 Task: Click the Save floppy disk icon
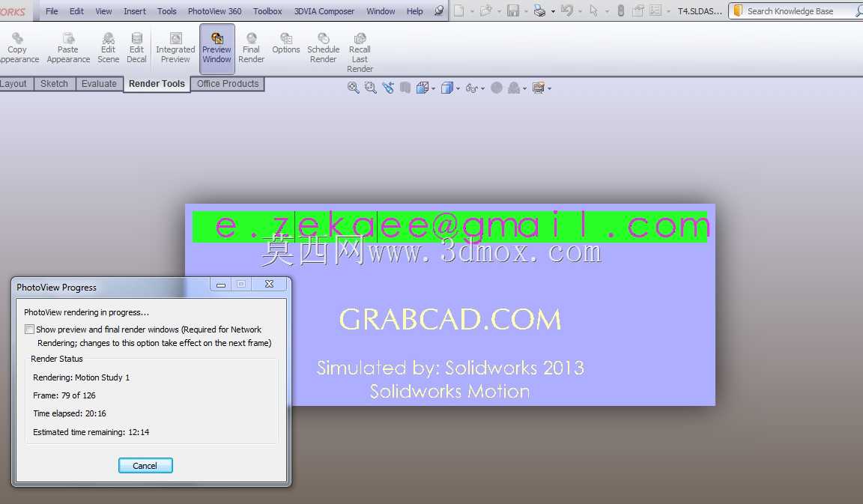click(x=513, y=10)
